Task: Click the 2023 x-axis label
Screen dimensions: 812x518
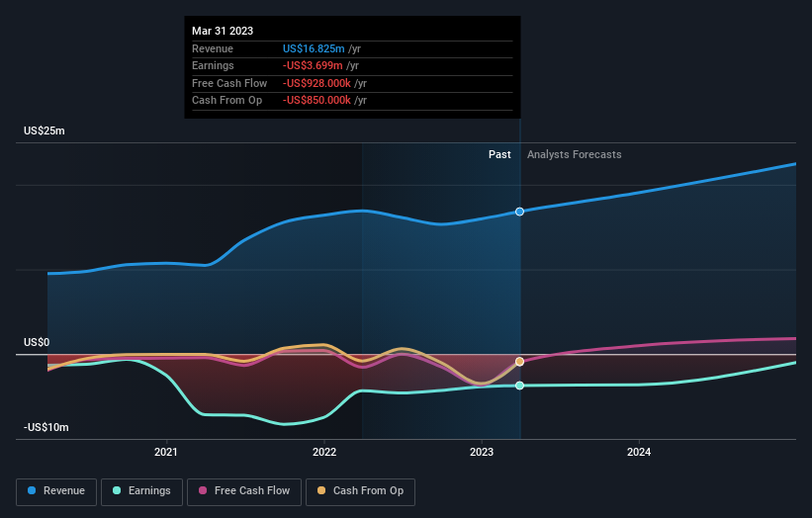Action: [x=482, y=453]
